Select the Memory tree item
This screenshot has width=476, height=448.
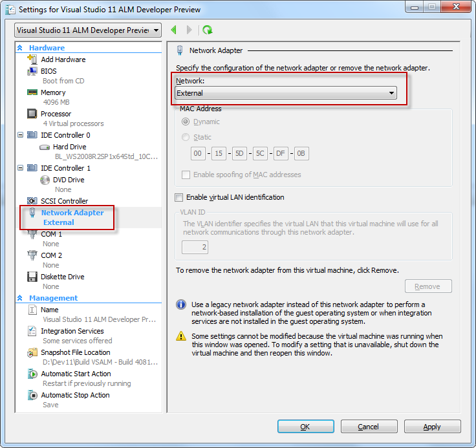click(53, 92)
